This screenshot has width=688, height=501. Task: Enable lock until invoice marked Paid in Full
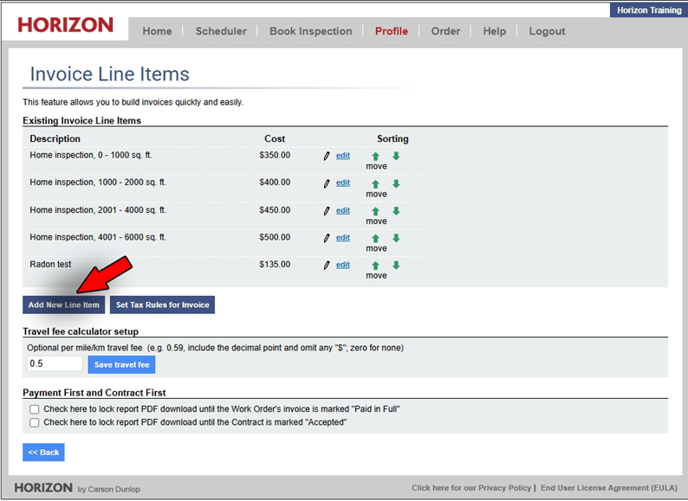(34, 409)
